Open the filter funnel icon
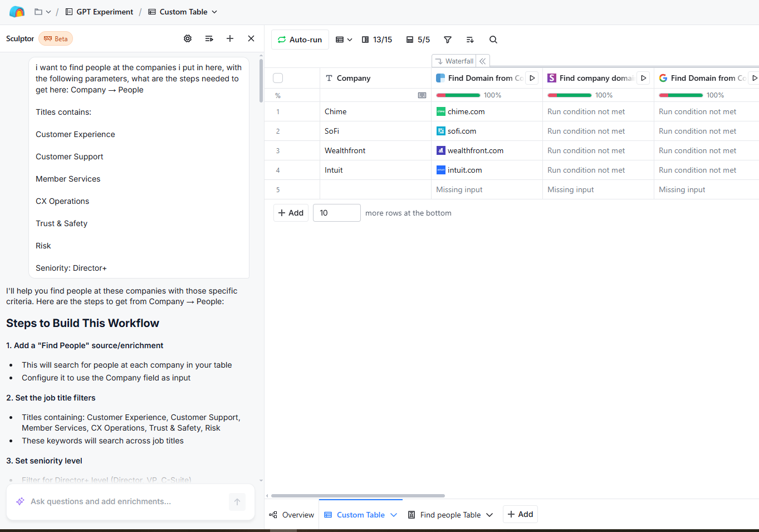The image size is (759, 532). point(448,40)
